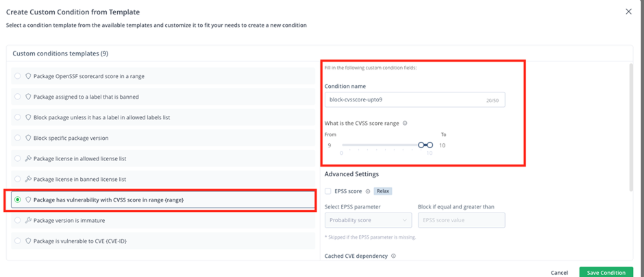Click into the Condition name text field
Screen dimensions: 644x277
[x=404, y=99]
